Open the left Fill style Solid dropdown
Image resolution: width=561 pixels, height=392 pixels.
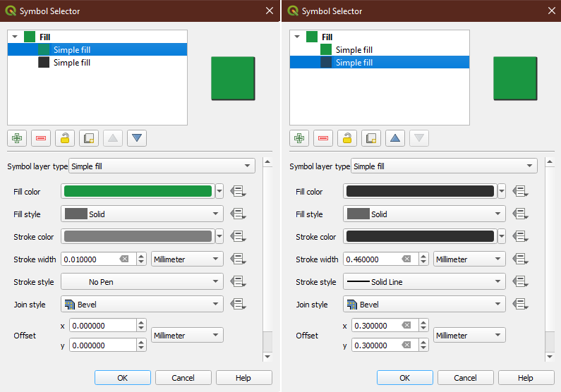point(142,214)
